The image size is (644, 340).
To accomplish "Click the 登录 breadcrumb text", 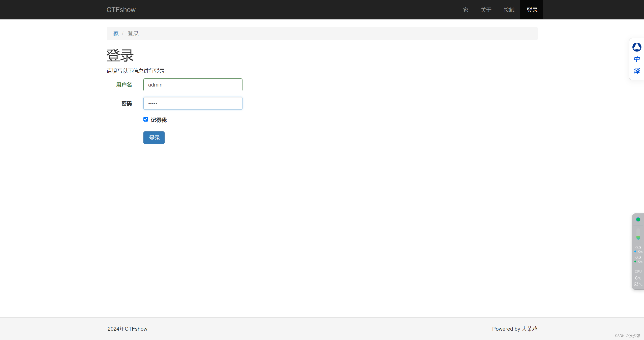I will [133, 34].
